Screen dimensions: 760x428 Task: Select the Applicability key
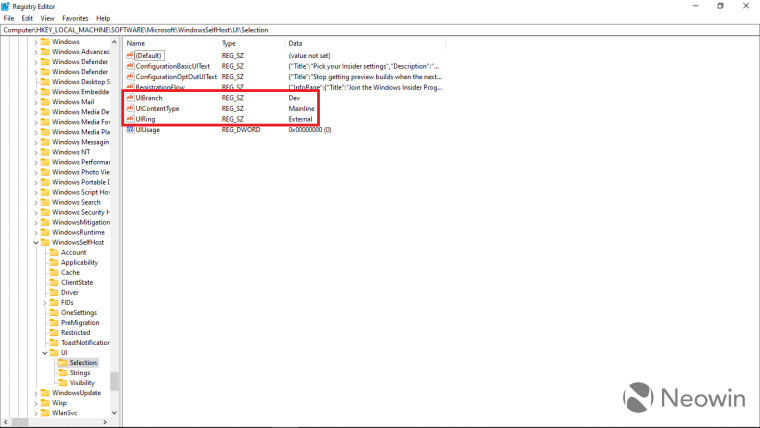coord(79,262)
